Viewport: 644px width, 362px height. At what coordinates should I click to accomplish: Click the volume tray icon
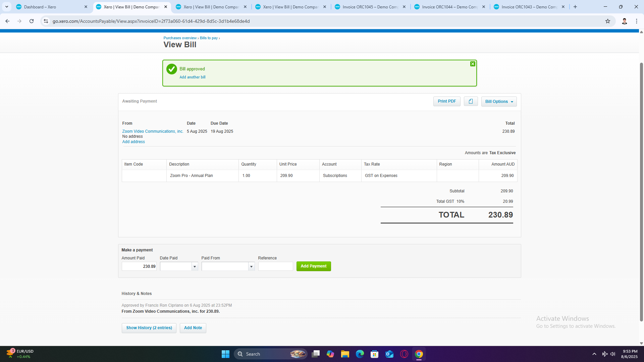click(x=613, y=354)
